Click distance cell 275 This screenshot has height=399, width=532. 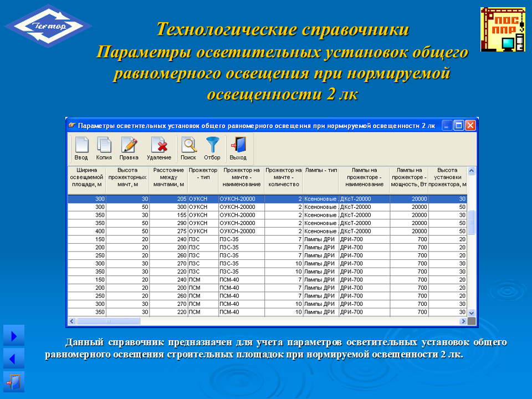pyautogui.click(x=168, y=232)
